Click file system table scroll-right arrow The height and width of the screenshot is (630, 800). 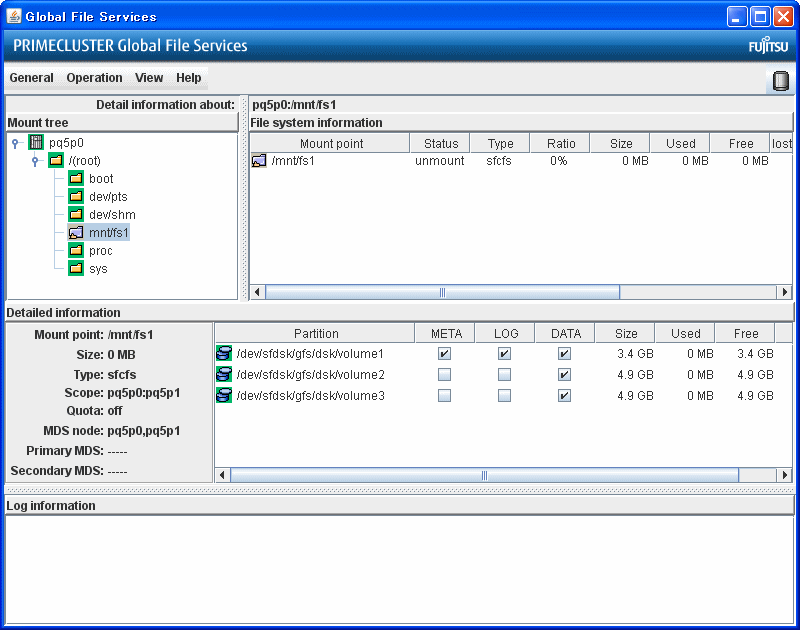tap(784, 292)
